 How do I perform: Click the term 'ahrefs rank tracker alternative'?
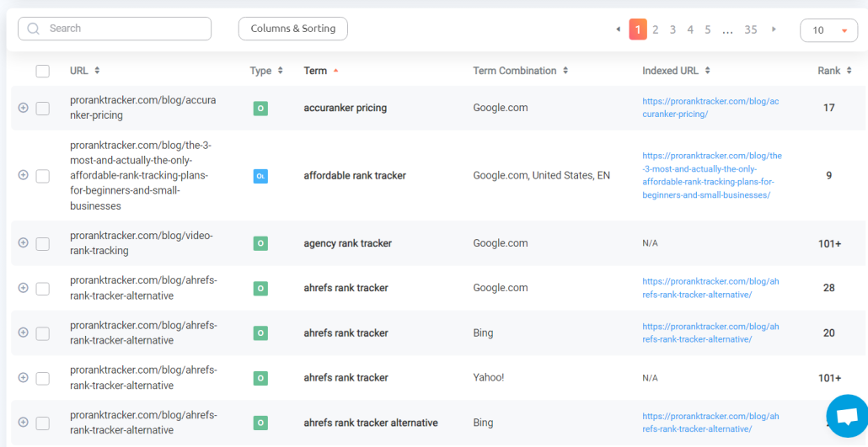[371, 423]
